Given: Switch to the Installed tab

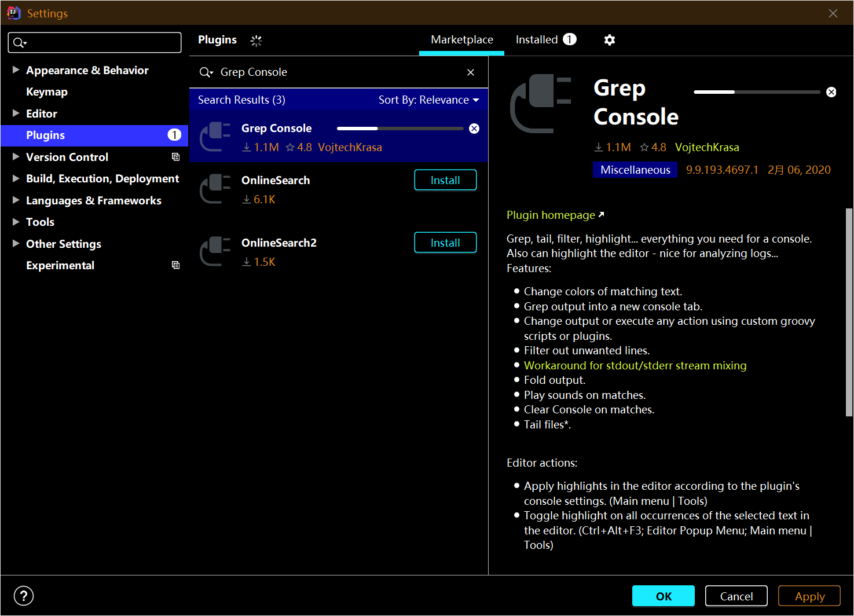Looking at the screenshot, I should (x=546, y=40).
